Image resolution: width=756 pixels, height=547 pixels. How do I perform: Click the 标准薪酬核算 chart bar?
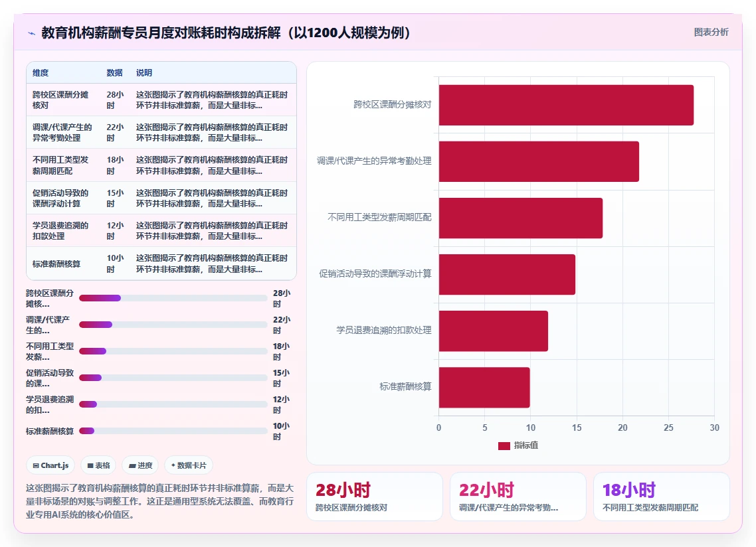pyautogui.click(x=484, y=387)
